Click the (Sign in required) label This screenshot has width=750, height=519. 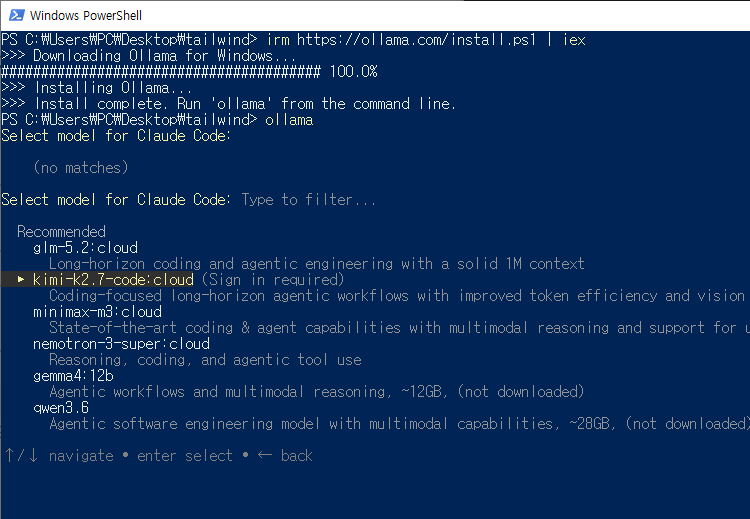pos(273,280)
